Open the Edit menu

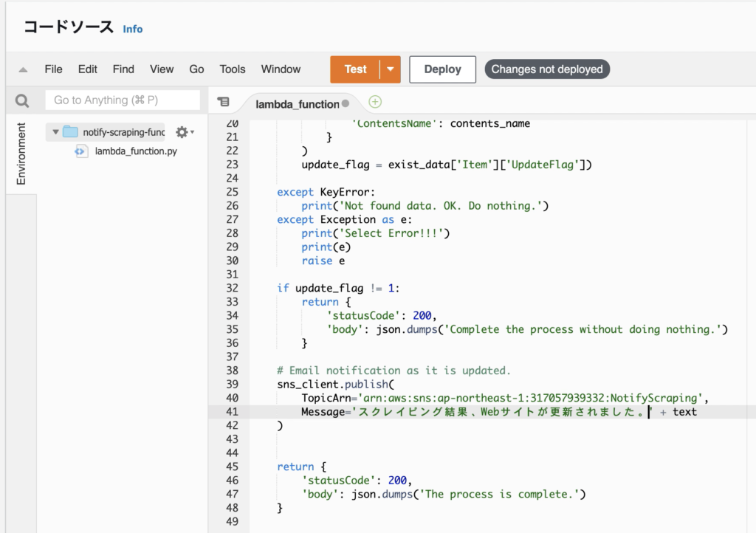click(x=88, y=69)
